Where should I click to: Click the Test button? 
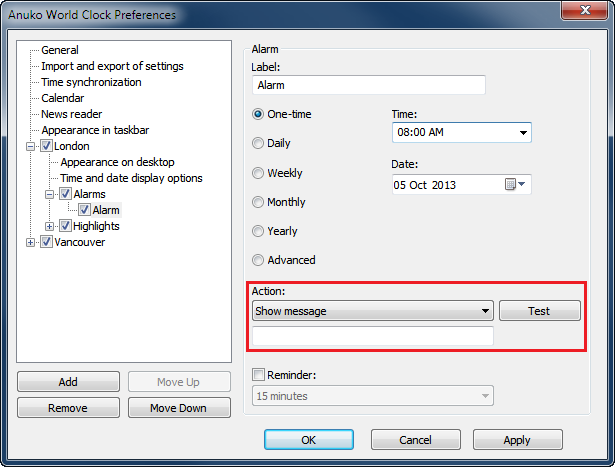(539, 311)
